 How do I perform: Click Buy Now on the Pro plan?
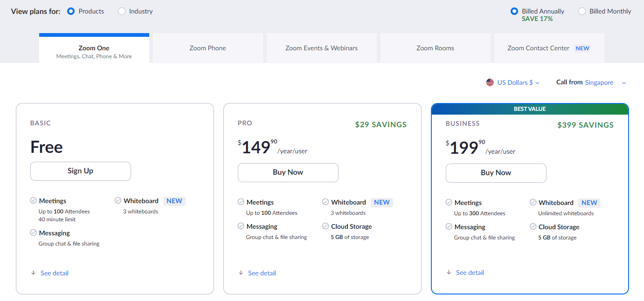tap(288, 172)
